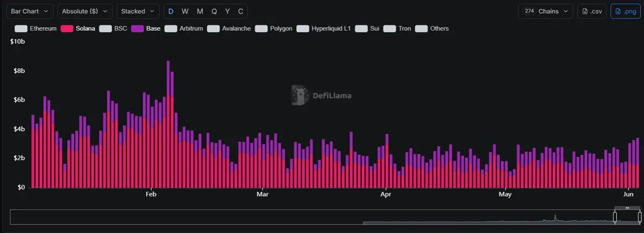The width and height of the screenshot is (644, 233).
Task: Click the Mar x-axis label
Action: [x=262, y=194]
